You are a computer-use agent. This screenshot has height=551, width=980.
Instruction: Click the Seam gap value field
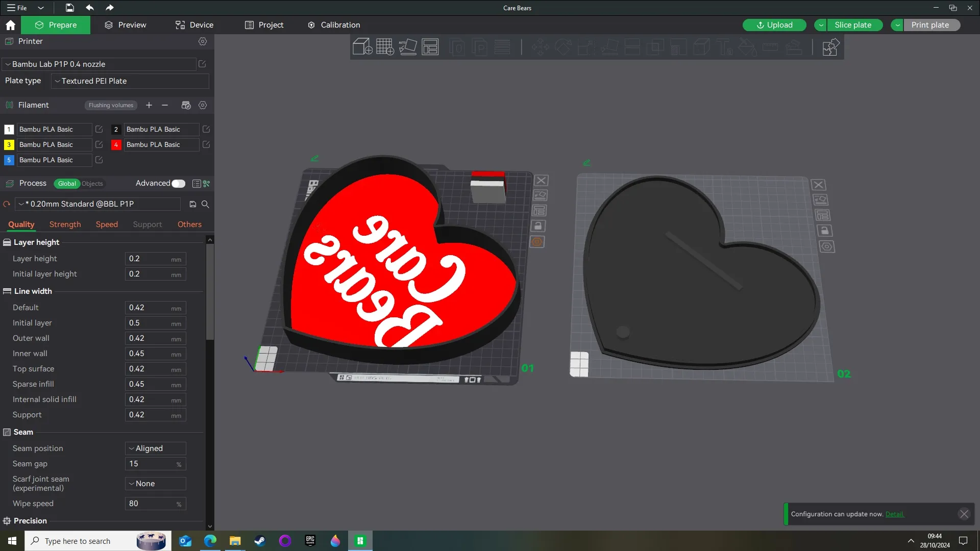coord(156,464)
